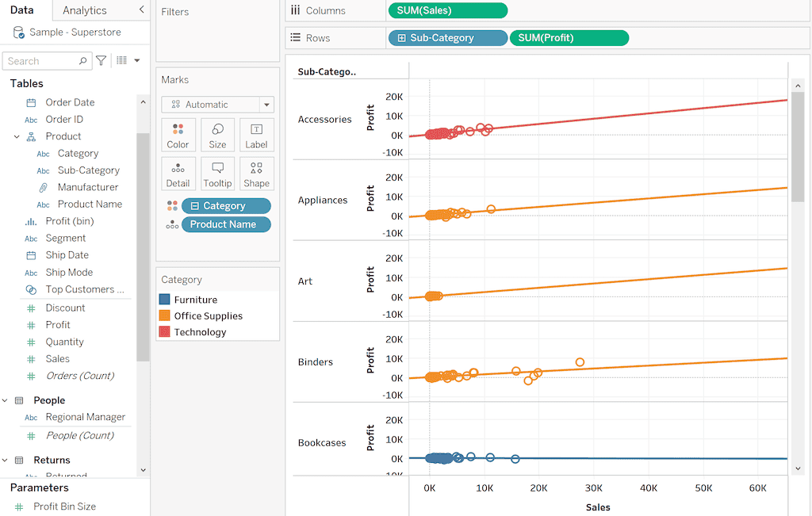Expand the Sub-Category pill in Rows
Screen dimensions: 812x516
point(401,38)
